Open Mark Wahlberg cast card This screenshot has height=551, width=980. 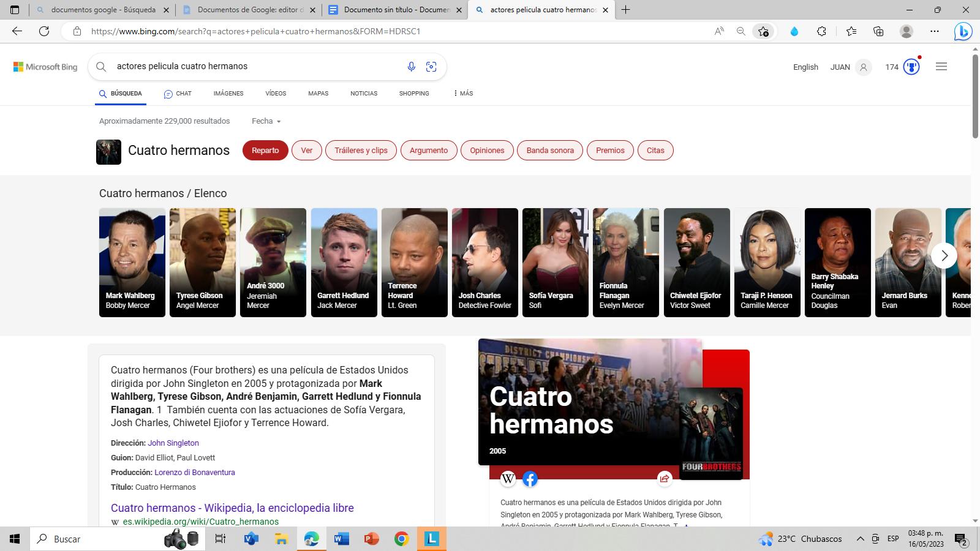coord(132,263)
